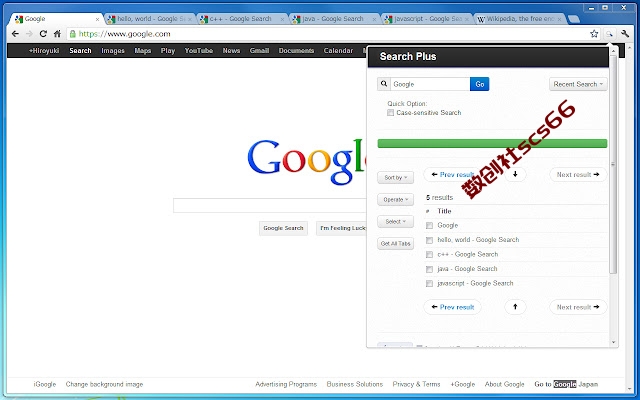
Task: Click the I'm Feeling Lucky button
Action: 342,228
